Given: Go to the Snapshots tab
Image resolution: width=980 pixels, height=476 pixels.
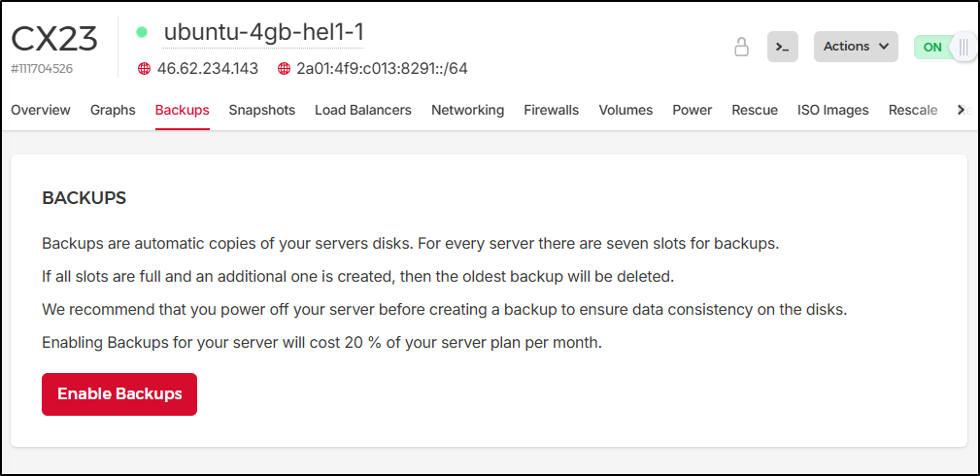Looking at the screenshot, I should (262, 110).
